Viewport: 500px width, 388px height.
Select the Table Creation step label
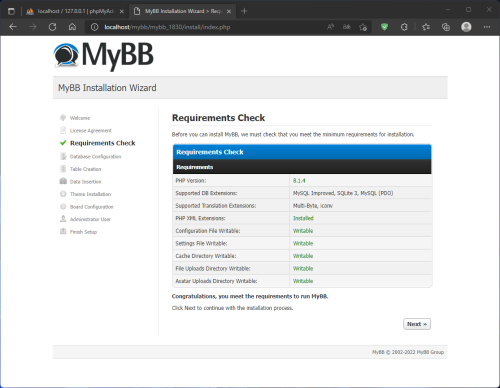pyautogui.click(x=85, y=169)
